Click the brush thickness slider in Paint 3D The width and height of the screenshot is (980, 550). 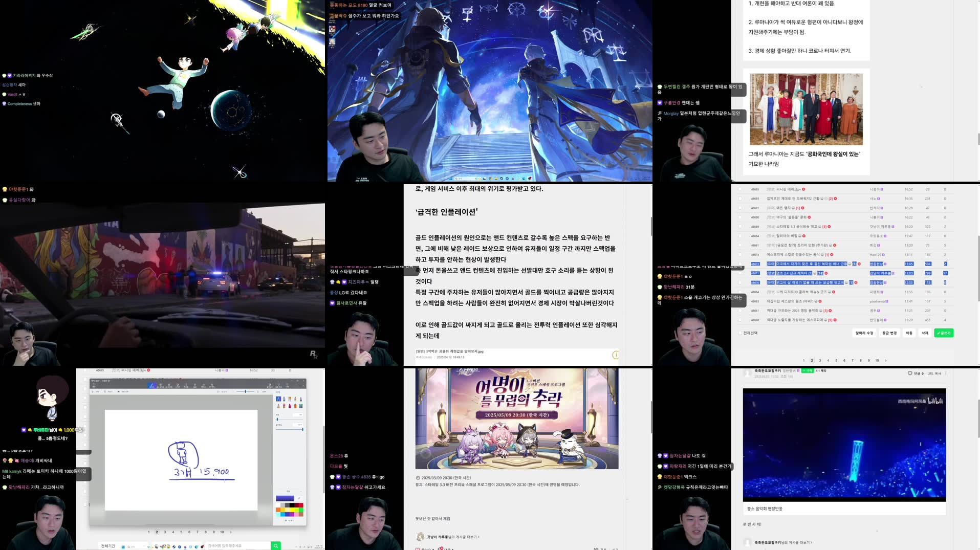[x=289, y=420]
